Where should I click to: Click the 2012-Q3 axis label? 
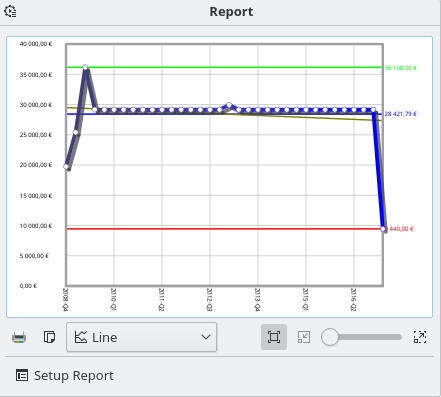pyautogui.click(x=209, y=299)
